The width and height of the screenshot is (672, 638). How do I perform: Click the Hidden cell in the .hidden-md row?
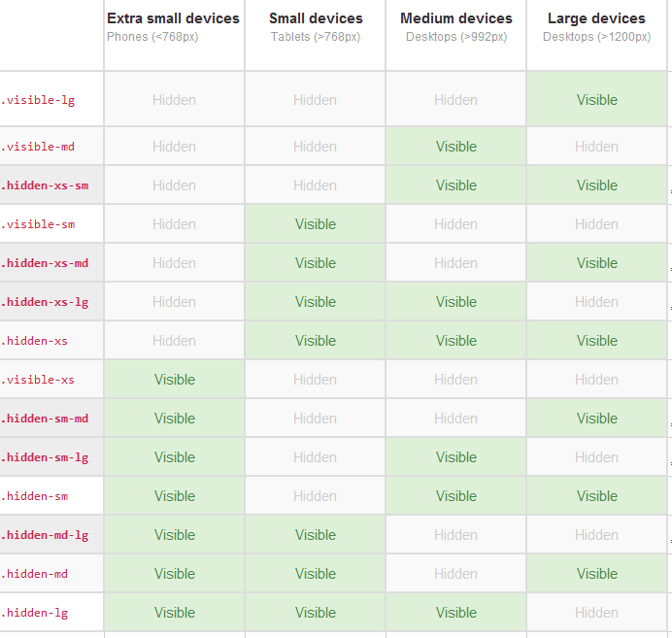click(455, 574)
